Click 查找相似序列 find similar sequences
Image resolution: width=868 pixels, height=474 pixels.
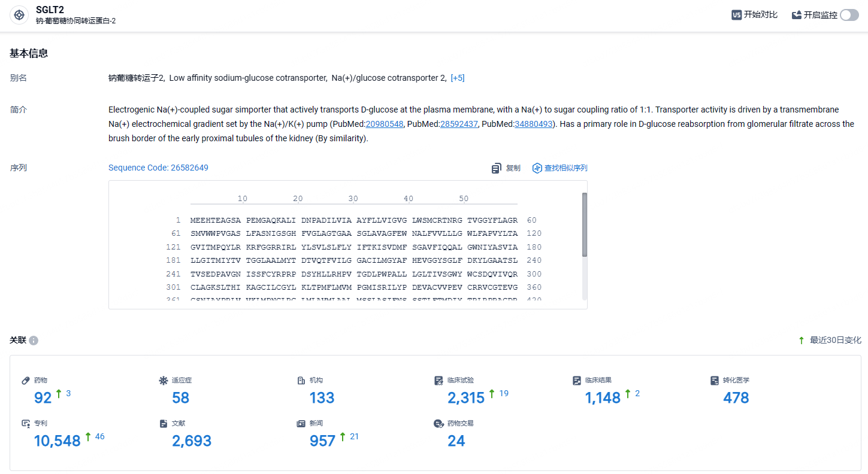click(x=560, y=168)
